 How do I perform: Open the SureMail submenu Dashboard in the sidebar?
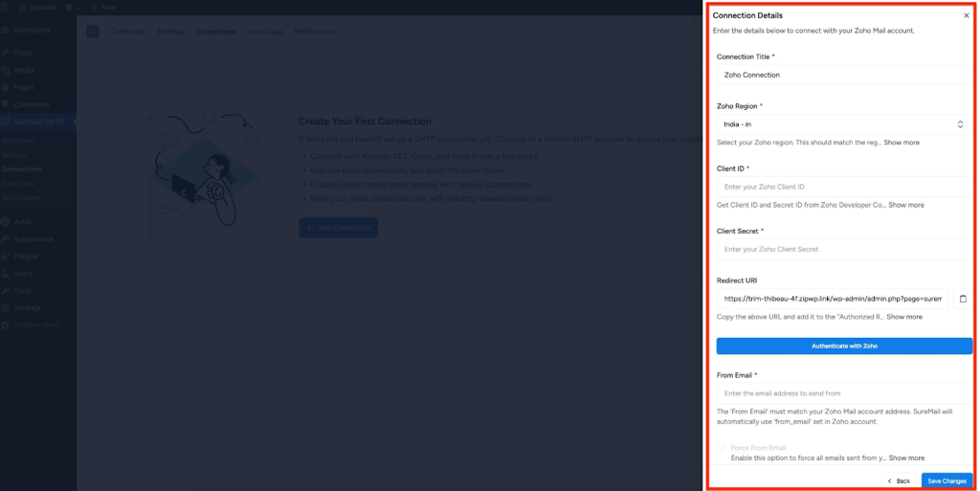(19, 142)
